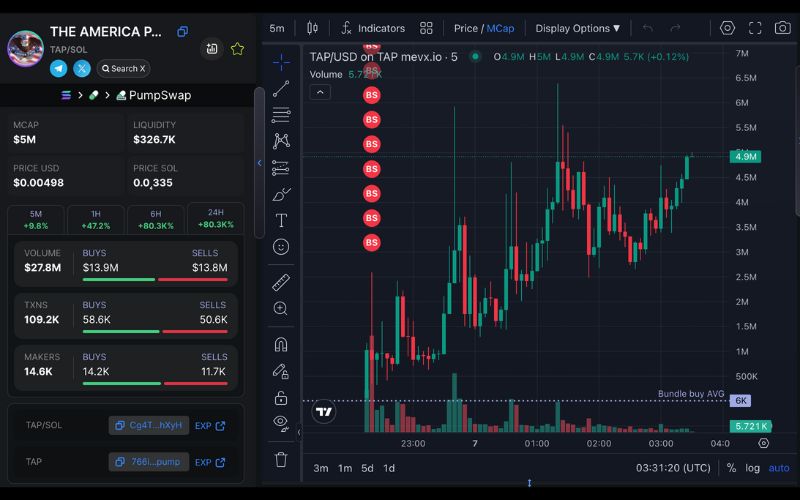The width and height of the screenshot is (800, 500).
Task: Set the chart range to 1d
Action: 389,468
